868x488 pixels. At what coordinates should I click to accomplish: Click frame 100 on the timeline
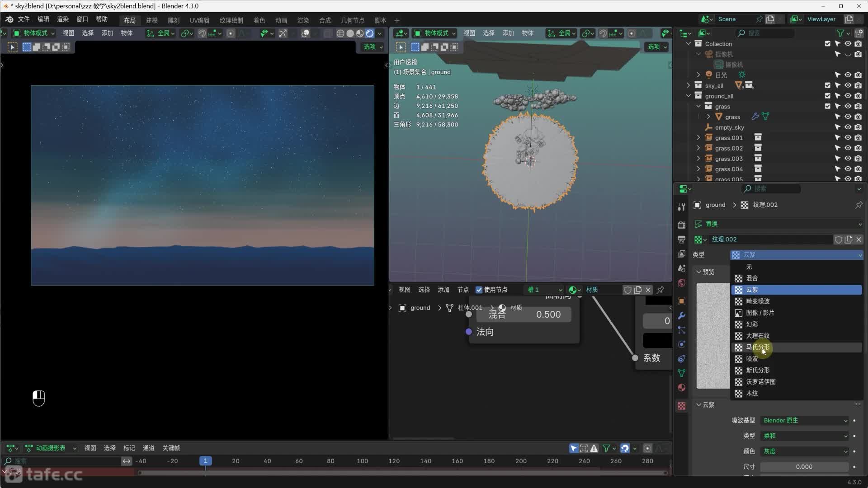tap(362, 461)
